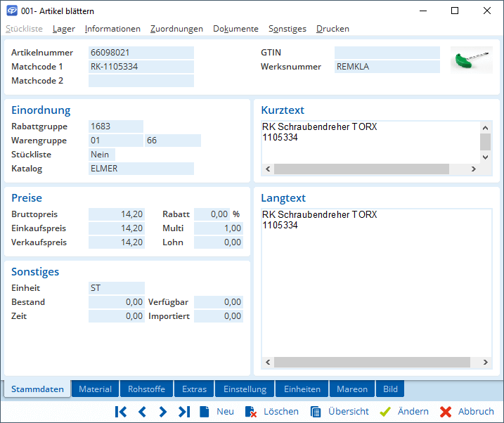Jump to the first article record
The height and width of the screenshot is (423, 504).
point(120,412)
